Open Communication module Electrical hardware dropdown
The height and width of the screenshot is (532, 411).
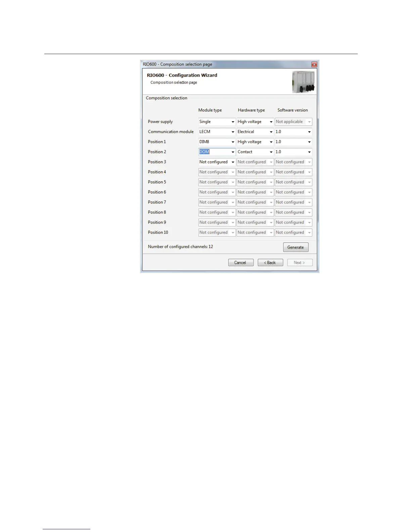255,132
